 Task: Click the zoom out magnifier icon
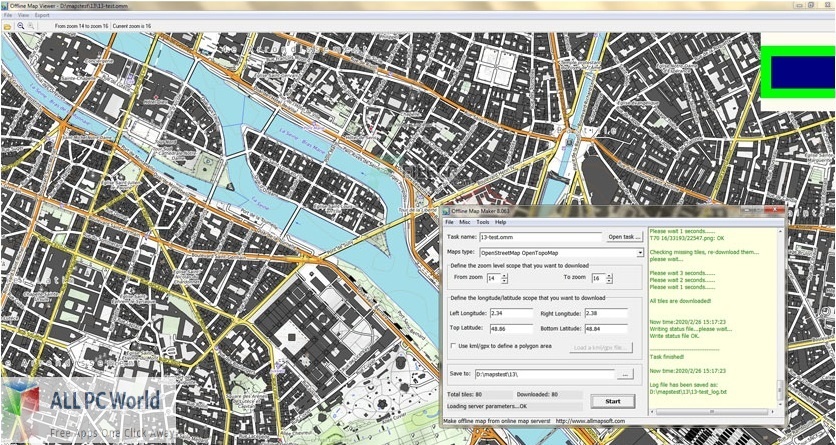coord(21,26)
